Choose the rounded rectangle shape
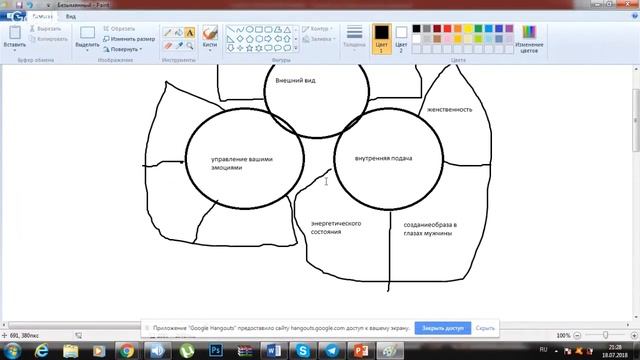 click(x=268, y=29)
